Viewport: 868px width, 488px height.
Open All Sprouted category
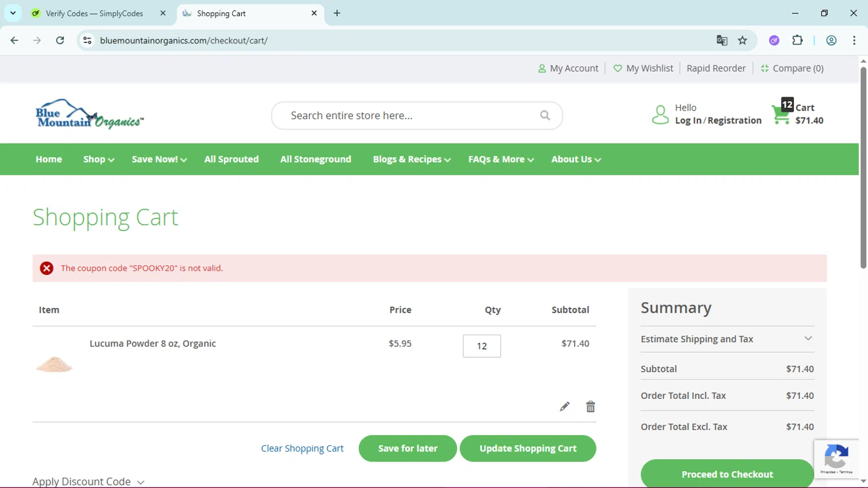pos(231,159)
